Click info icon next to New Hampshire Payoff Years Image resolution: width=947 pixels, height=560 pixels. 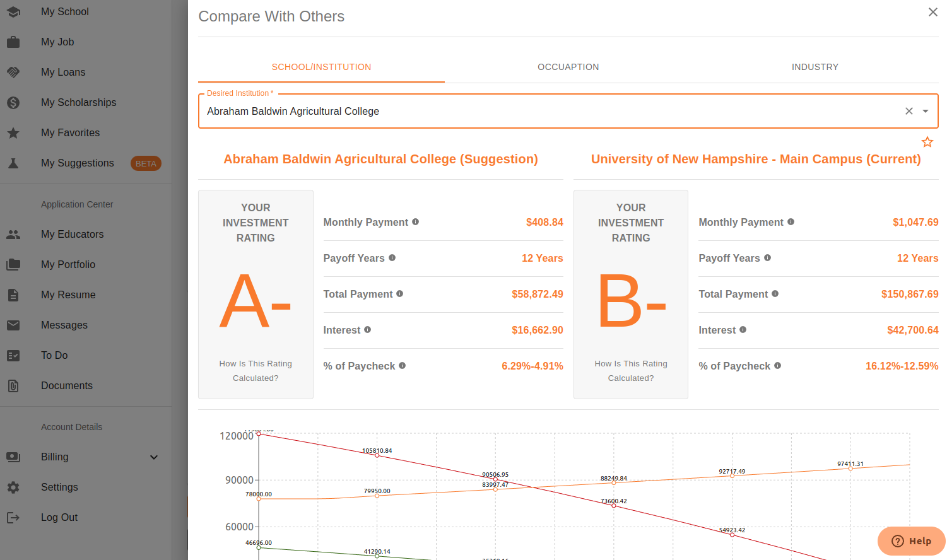(x=768, y=258)
